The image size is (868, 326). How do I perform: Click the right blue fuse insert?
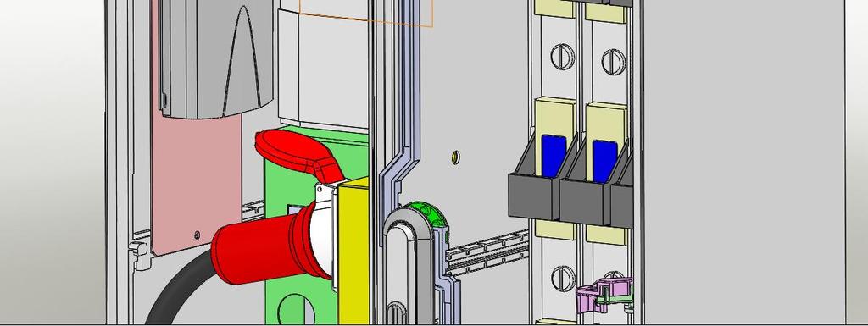click(x=604, y=161)
